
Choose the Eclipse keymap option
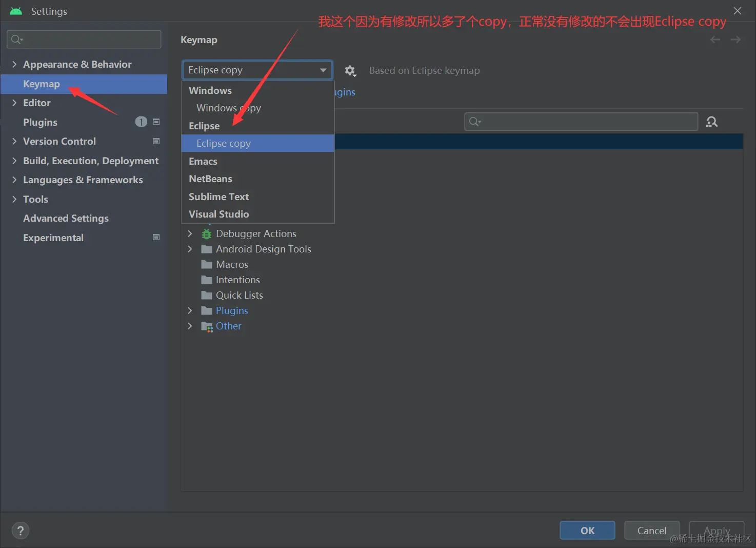258,126
